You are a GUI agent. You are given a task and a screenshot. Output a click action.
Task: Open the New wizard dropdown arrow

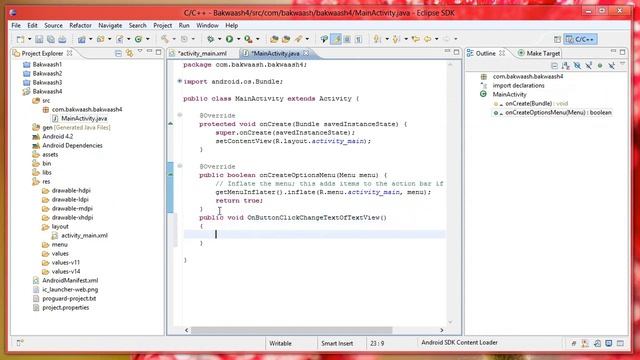tap(29, 39)
